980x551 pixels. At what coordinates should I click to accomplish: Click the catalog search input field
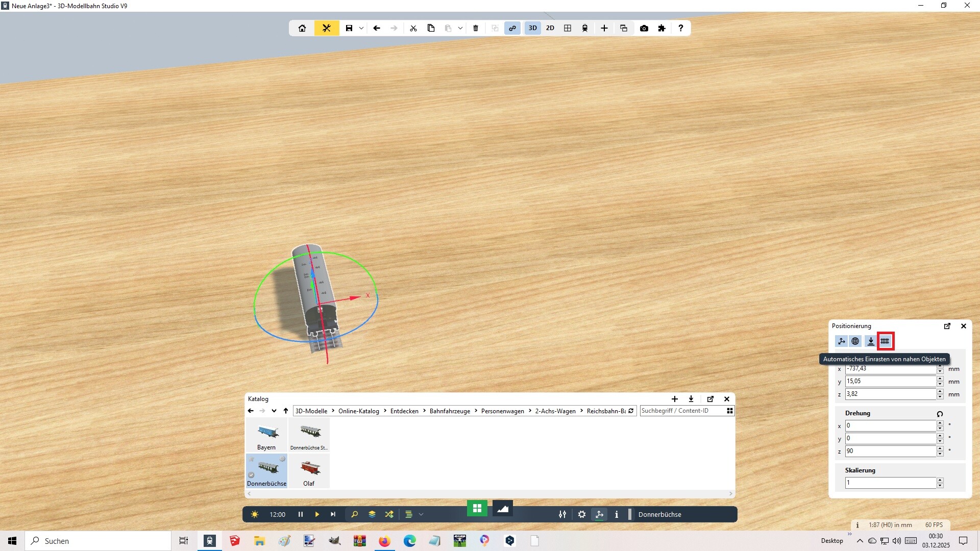[x=682, y=411]
